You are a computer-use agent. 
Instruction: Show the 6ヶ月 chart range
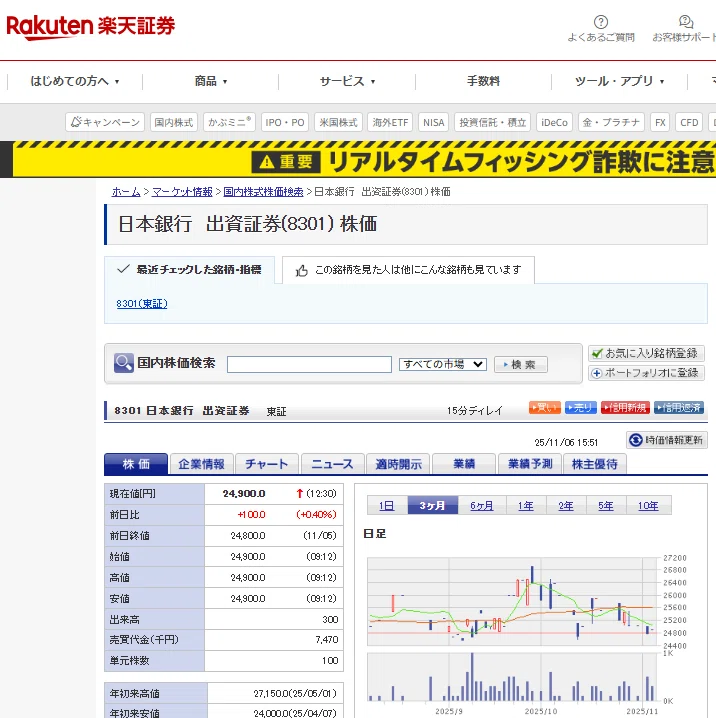point(482,506)
